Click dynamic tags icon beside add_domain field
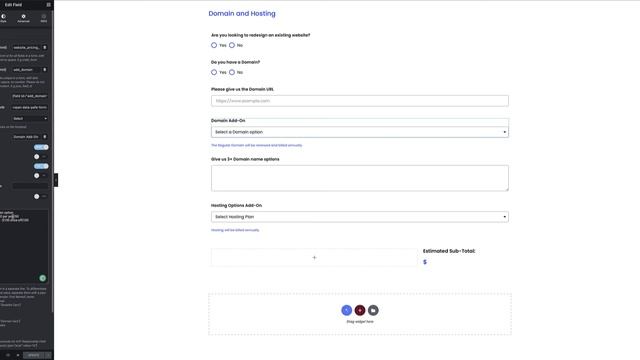Screen dimensions: 640x360 pos(45,70)
